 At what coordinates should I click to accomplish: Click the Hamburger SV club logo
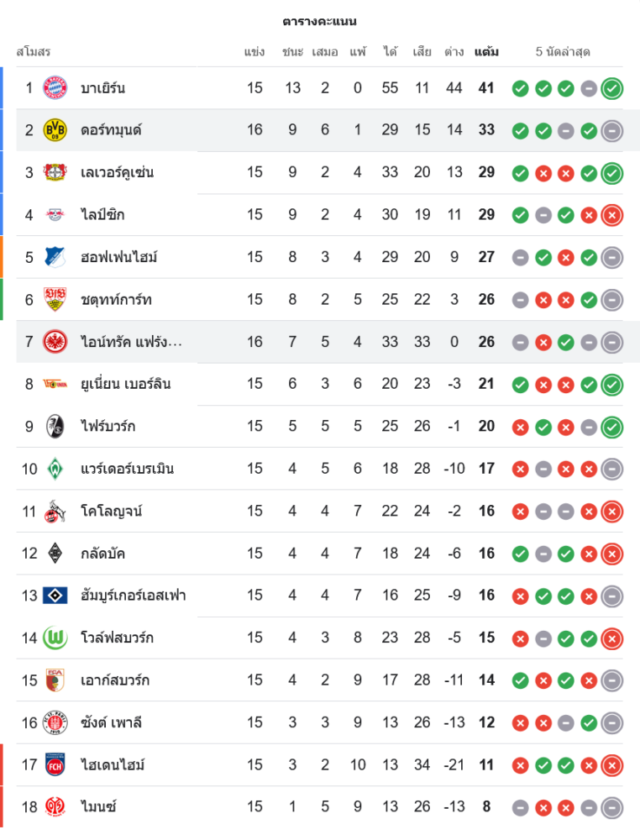(55, 596)
